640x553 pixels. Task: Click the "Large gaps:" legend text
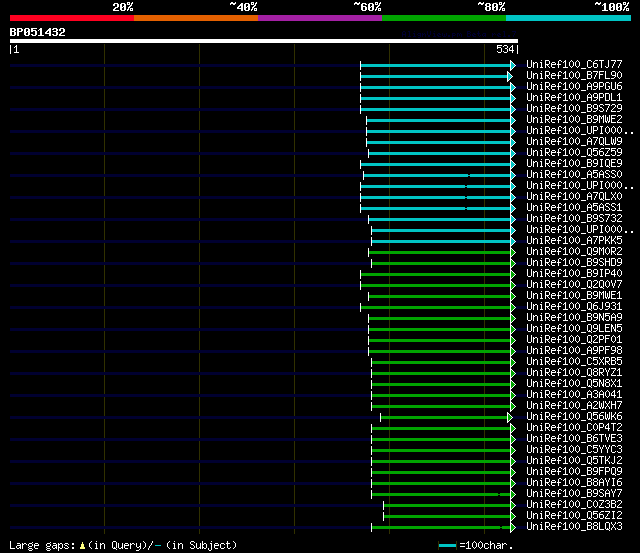coord(42,546)
